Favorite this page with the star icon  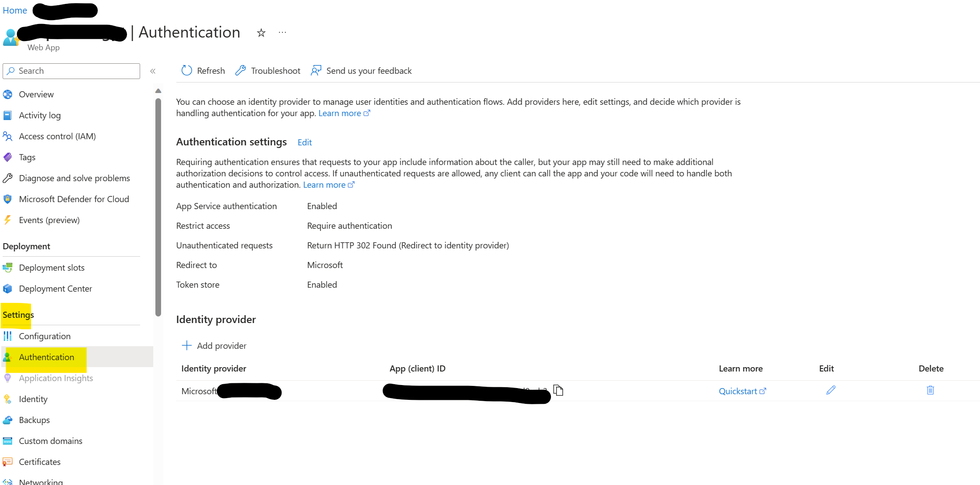(261, 33)
